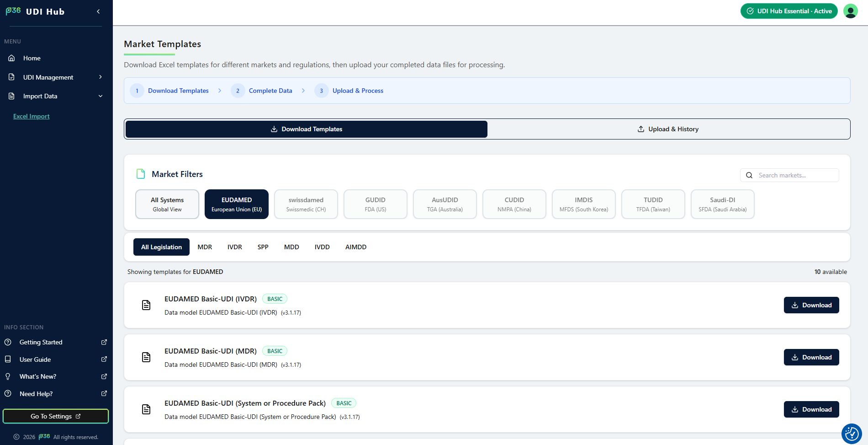Filter by MDR legislation
Screen dimensions: 868x445
pyautogui.click(x=205, y=247)
